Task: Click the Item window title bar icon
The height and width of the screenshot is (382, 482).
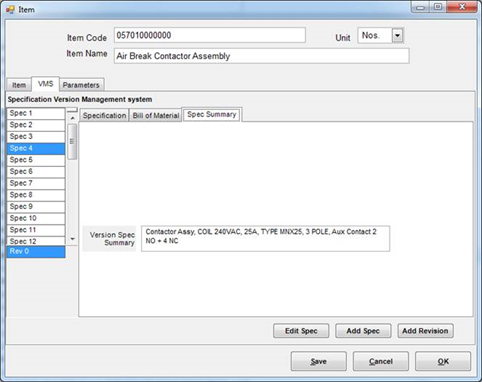Action: point(10,9)
